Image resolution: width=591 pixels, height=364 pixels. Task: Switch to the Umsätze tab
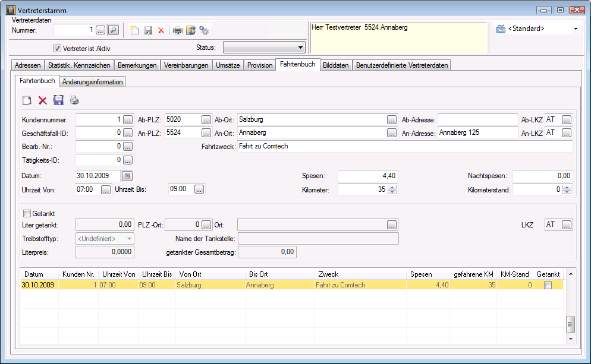click(x=228, y=65)
